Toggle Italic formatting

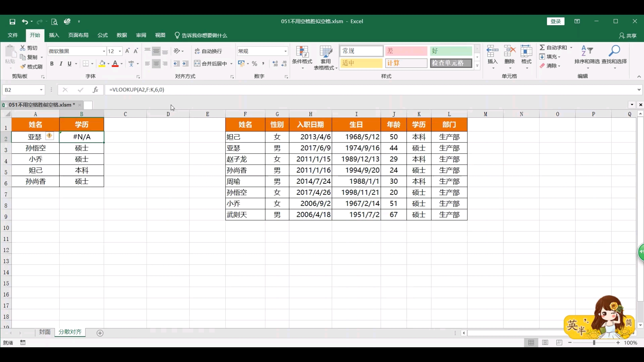click(61, 64)
